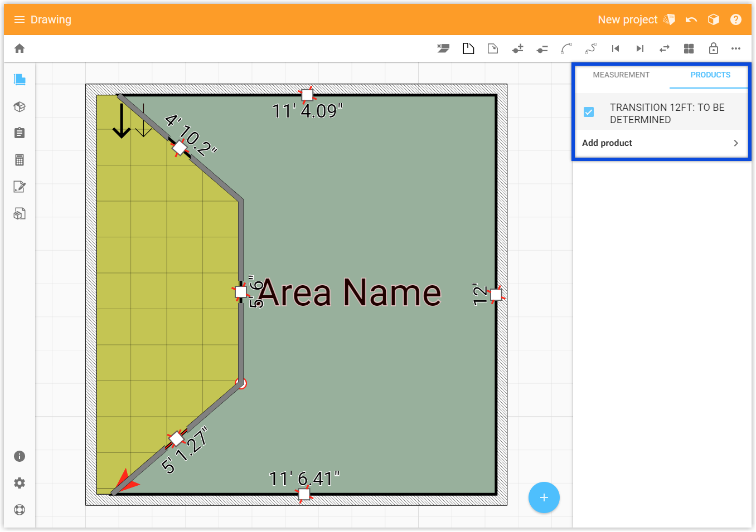
Task: Open the package document icon in sidebar
Action: (20, 213)
